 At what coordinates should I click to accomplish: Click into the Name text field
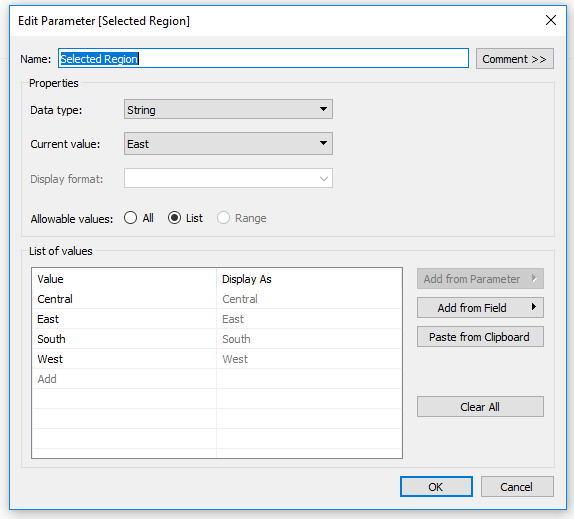[x=263, y=59]
